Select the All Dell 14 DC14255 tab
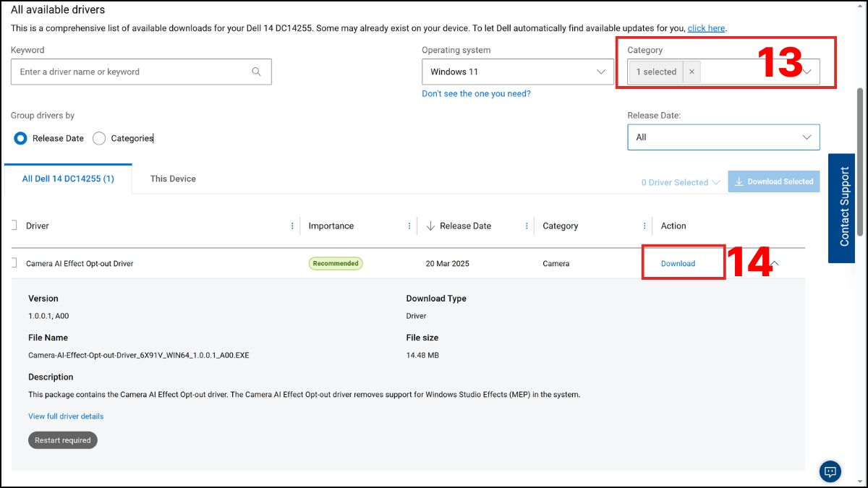Screen dimensions: 868x488 coord(68,179)
